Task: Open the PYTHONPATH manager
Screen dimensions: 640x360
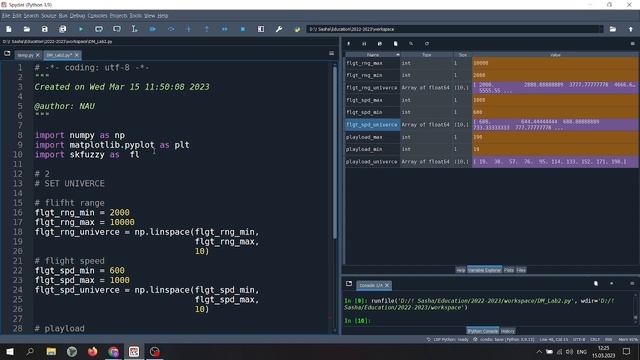Action: click(297, 29)
